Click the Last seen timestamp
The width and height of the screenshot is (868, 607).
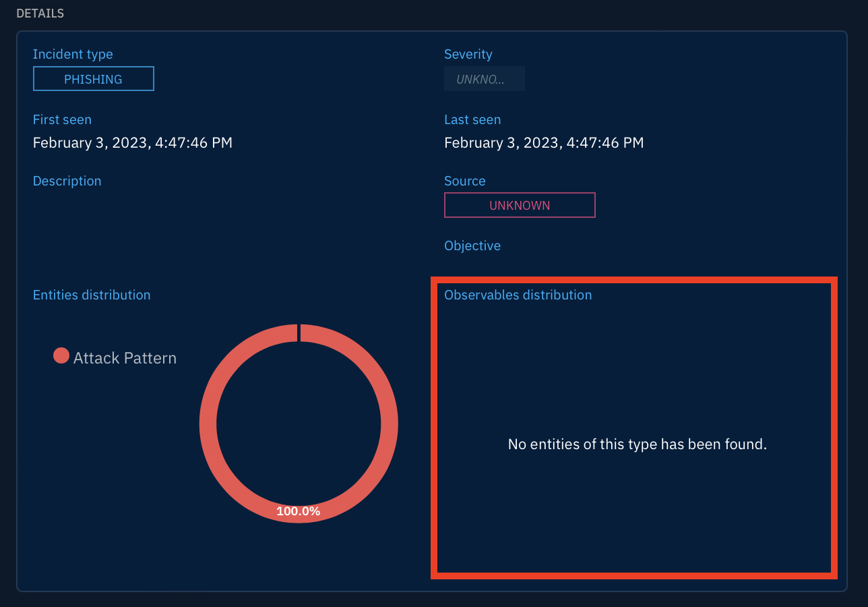click(x=543, y=142)
